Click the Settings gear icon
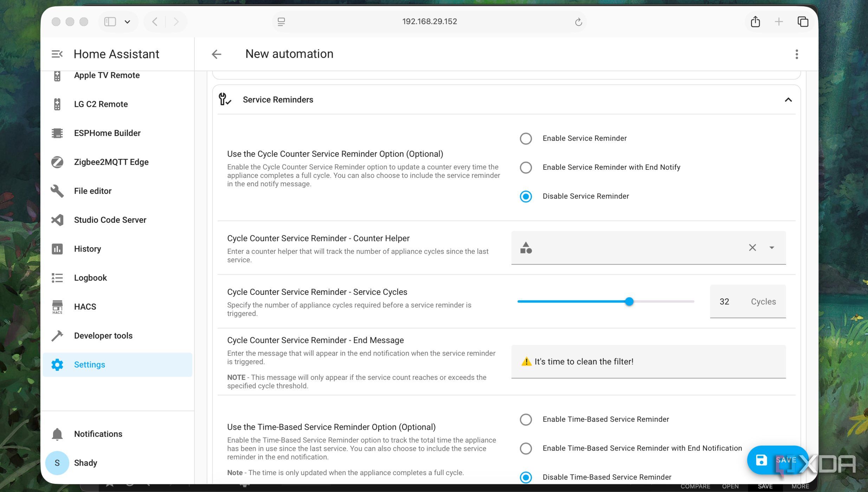Image resolution: width=868 pixels, height=492 pixels. point(57,365)
